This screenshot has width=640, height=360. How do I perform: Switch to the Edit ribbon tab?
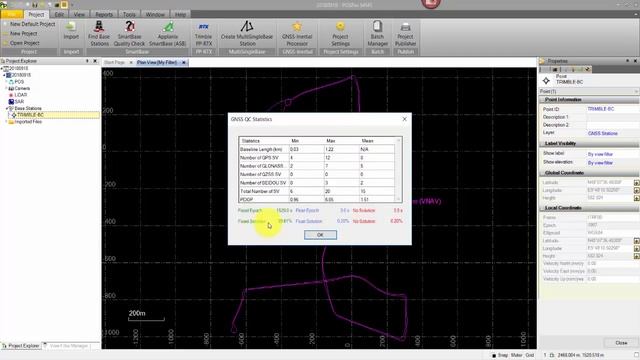coord(59,14)
